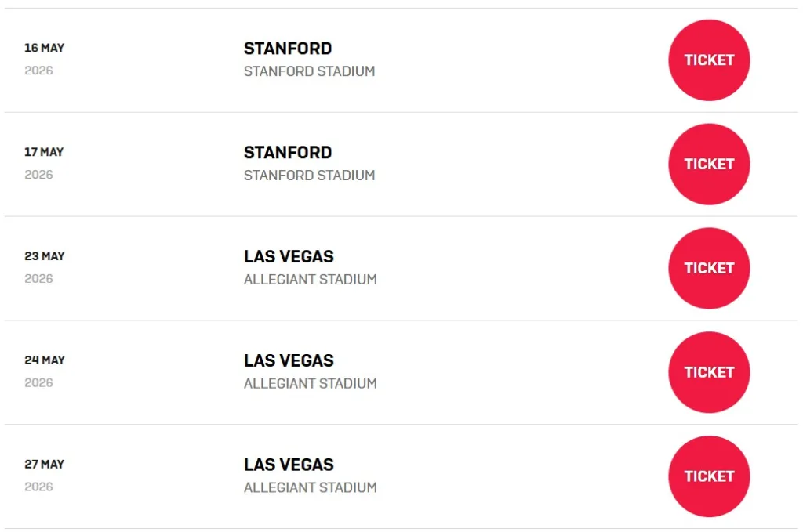Open the TICKET button for 23 May
The image size is (803, 532).
tap(709, 269)
